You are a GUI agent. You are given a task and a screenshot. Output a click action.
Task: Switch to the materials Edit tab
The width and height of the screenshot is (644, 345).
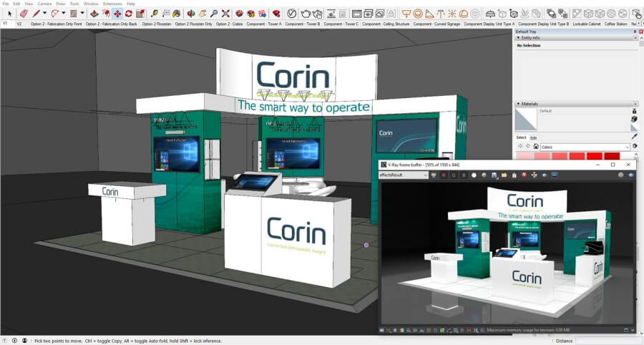(x=533, y=137)
